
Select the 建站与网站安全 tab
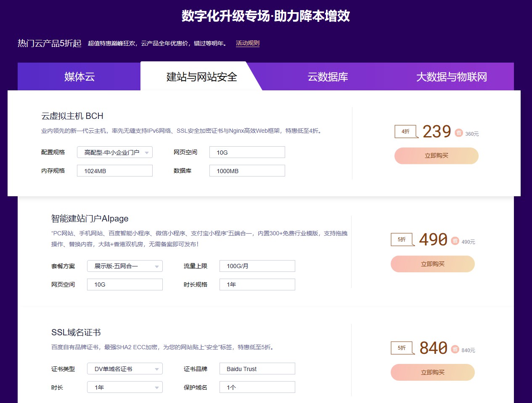[x=201, y=77]
